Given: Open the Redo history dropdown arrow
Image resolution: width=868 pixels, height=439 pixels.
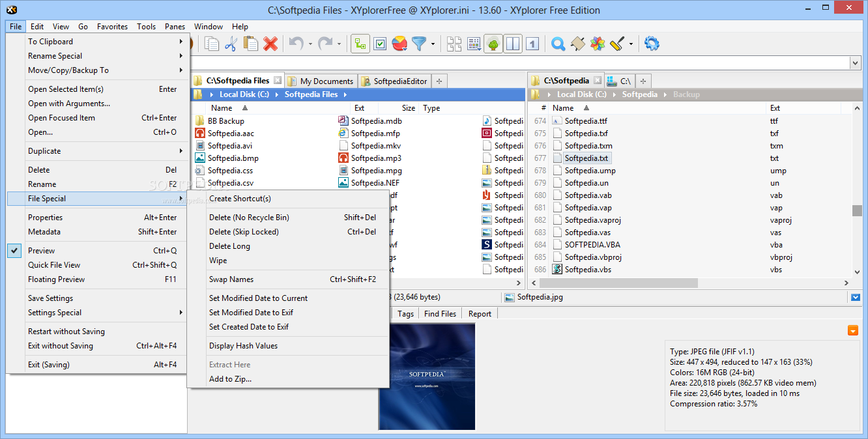Looking at the screenshot, I should (x=339, y=44).
